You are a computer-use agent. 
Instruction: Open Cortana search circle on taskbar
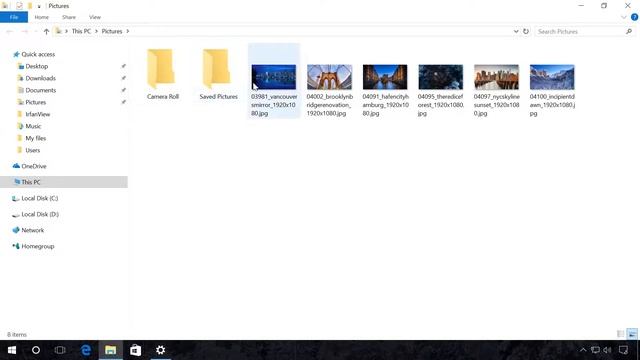[x=36, y=350]
